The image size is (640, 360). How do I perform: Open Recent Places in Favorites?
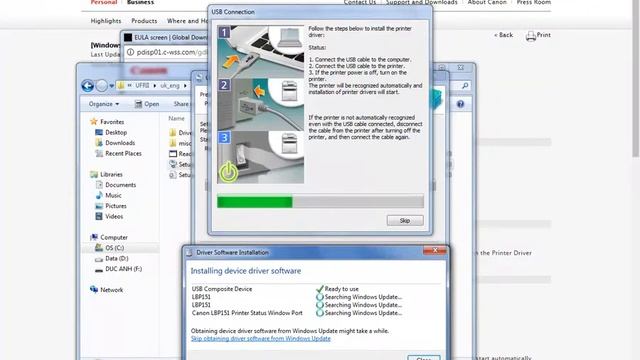point(118,153)
